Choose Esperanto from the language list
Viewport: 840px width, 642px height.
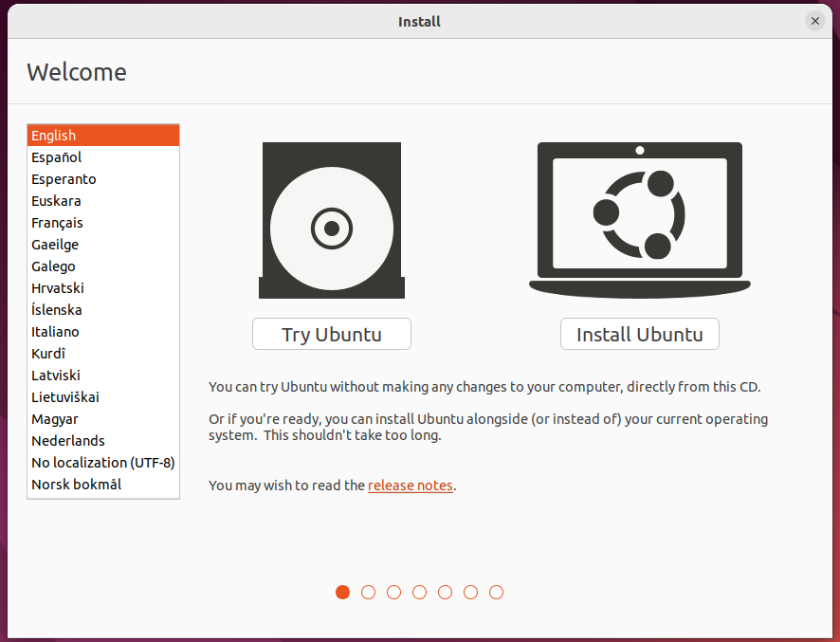click(103, 179)
